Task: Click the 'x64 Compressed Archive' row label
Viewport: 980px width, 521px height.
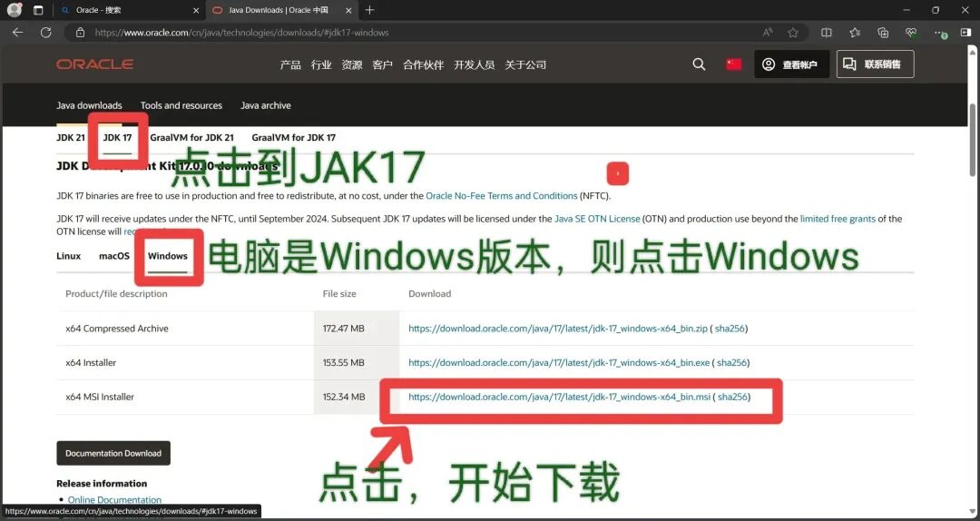Action: coord(117,329)
